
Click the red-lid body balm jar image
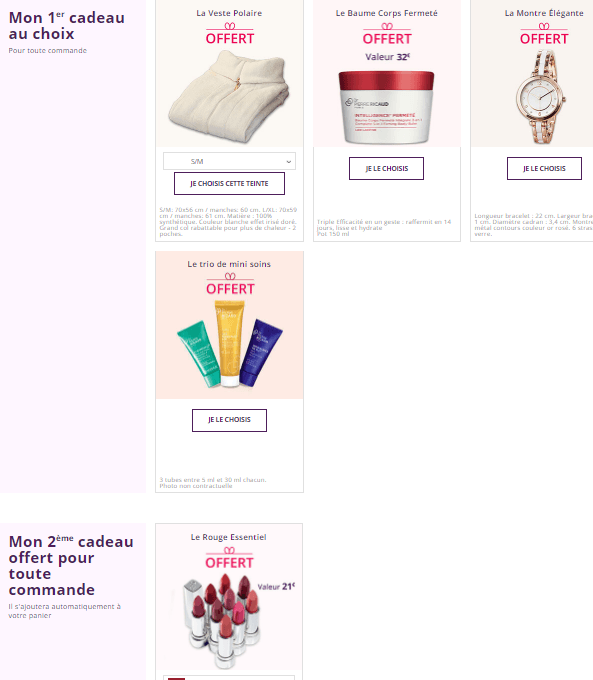click(386, 108)
